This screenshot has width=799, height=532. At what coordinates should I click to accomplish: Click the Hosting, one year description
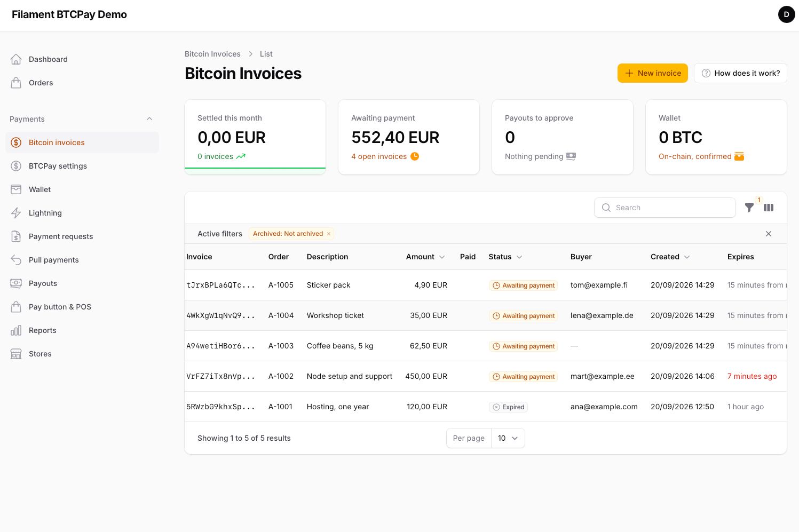(x=338, y=407)
